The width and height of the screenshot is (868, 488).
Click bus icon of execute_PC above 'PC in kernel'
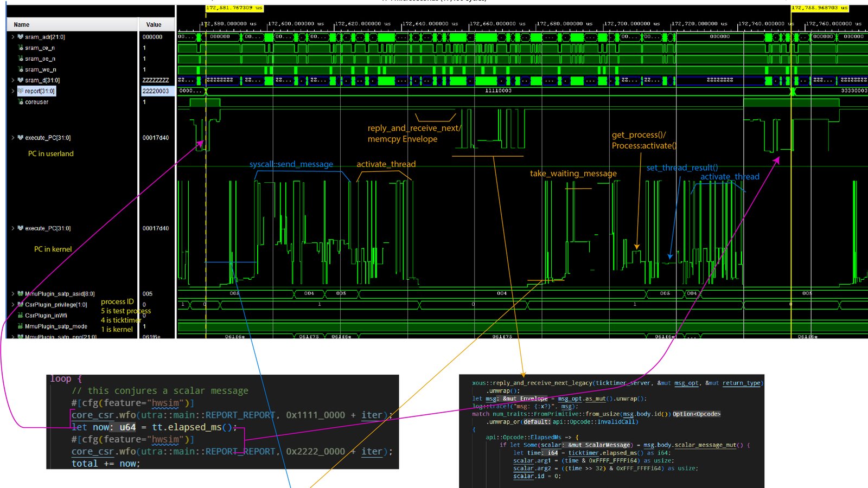(x=21, y=228)
